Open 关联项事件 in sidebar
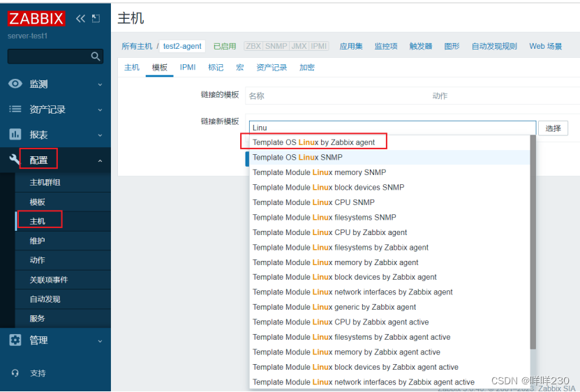Screen dimensions: 580x392 pyautogui.click(x=49, y=280)
